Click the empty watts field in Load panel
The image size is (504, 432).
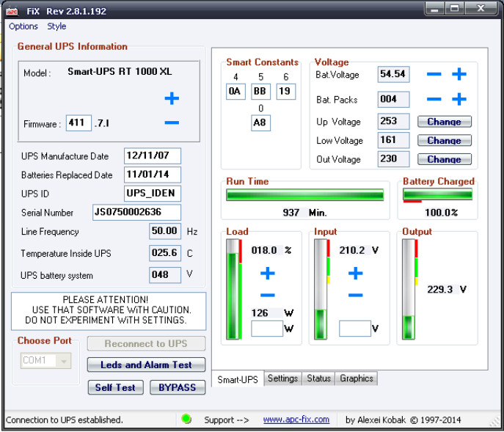coord(267,329)
